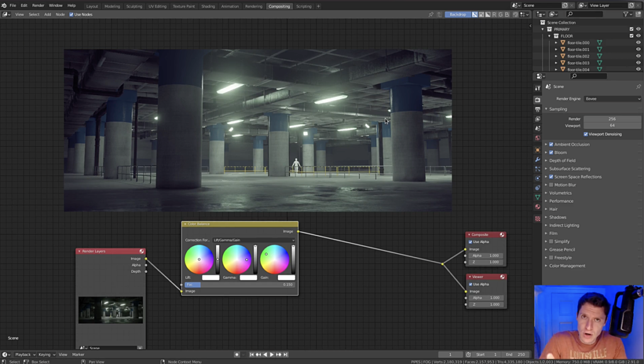644x364 pixels.
Task: Open the Object properties tab icon
Action: point(538,150)
